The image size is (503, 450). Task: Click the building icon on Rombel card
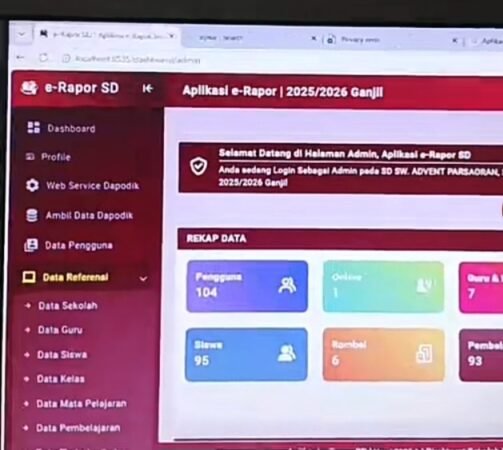pos(424,354)
